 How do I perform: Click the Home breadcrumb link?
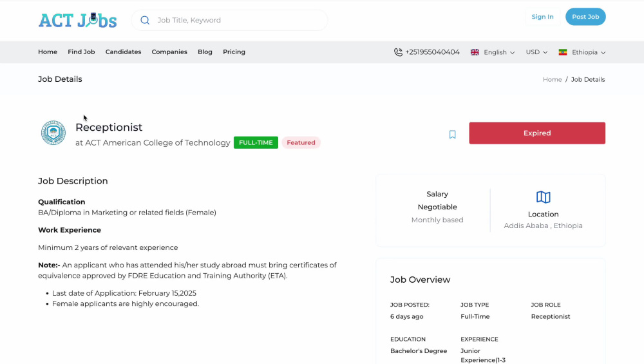pos(552,79)
